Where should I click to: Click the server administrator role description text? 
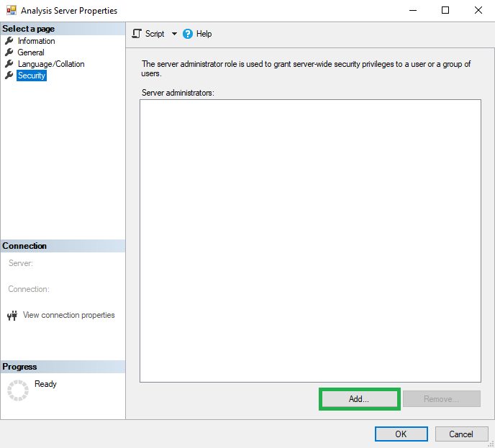(306, 68)
